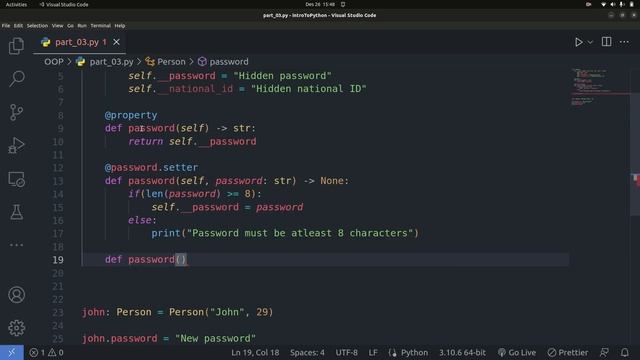Place cursor on def password() line 19
This screenshot has height=360, width=640.
pyautogui.click(x=146, y=260)
